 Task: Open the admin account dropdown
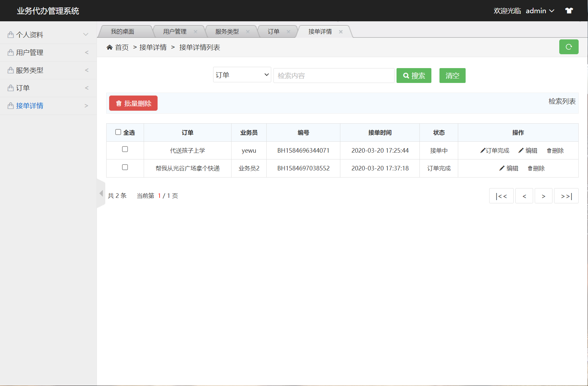point(540,10)
